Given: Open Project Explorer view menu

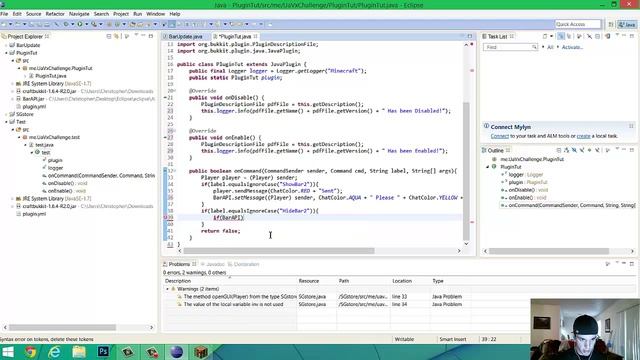Looking at the screenshot, I should pyautogui.click(x=136, y=36).
